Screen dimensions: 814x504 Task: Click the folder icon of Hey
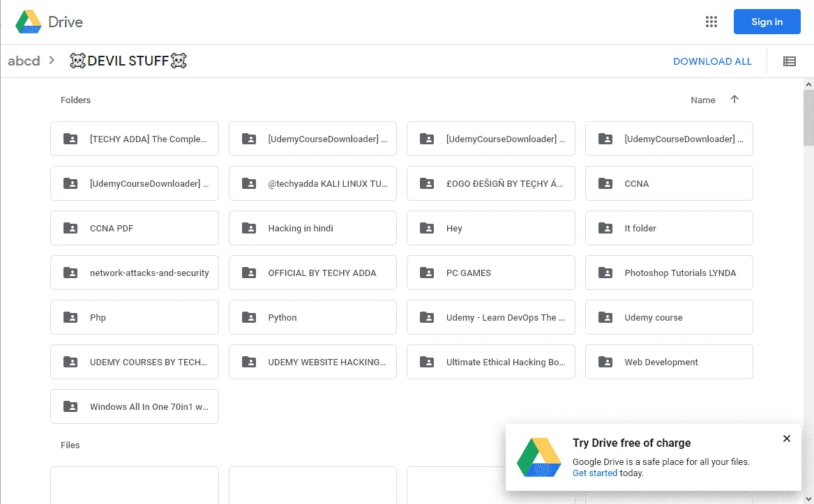pyautogui.click(x=427, y=228)
